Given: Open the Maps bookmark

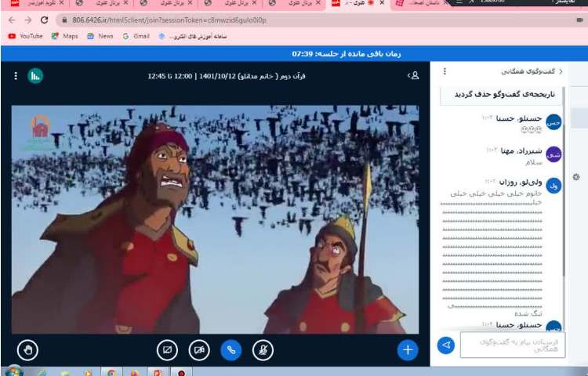Looking at the screenshot, I should tap(65, 36).
